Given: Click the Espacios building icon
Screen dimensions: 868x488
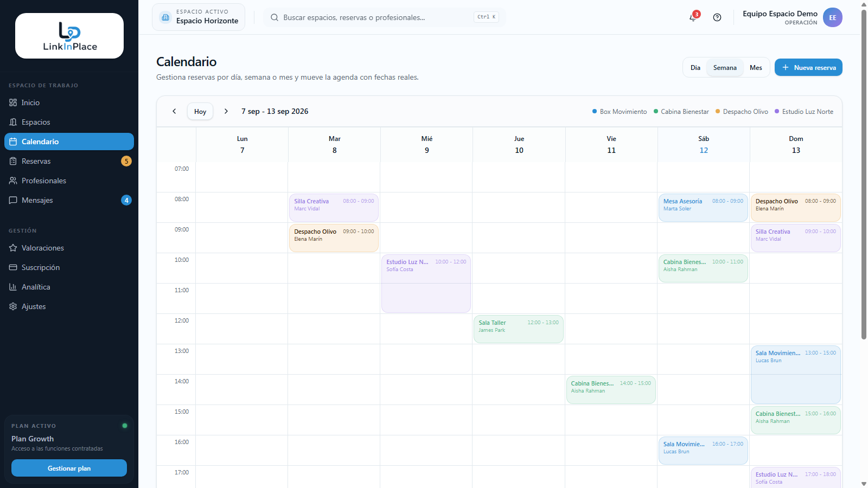Looking at the screenshot, I should pyautogui.click(x=13, y=122).
